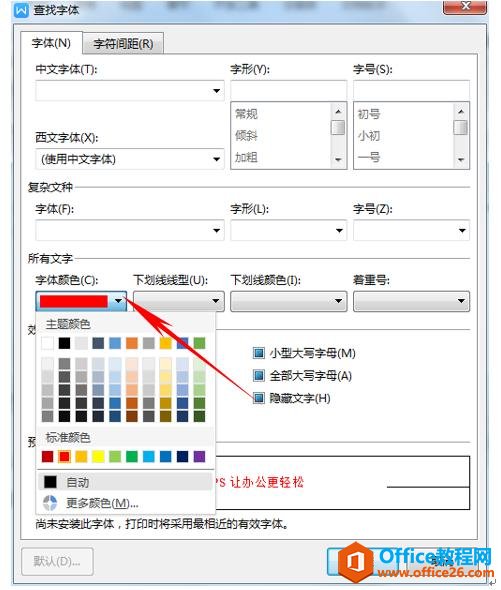This screenshot has width=501, height=590.
Task: Pick the gold theme color swatch
Action: [x=166, y=343]
